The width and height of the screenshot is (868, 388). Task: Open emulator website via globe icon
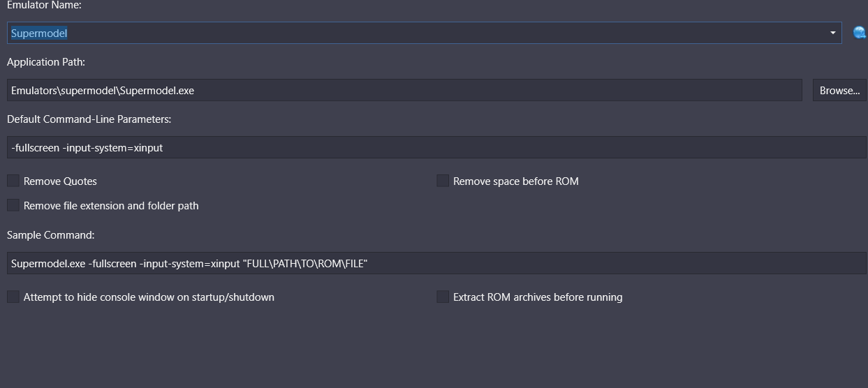click(x=860, y=33)
